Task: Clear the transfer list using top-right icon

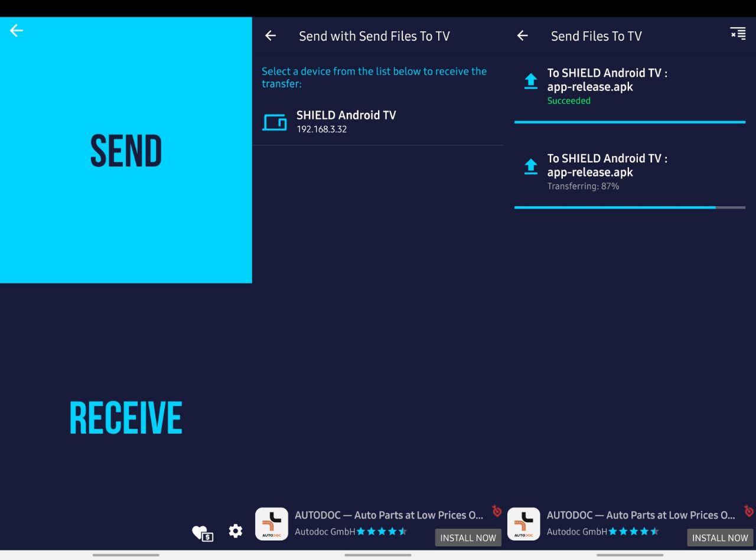Action: [738, 34]
